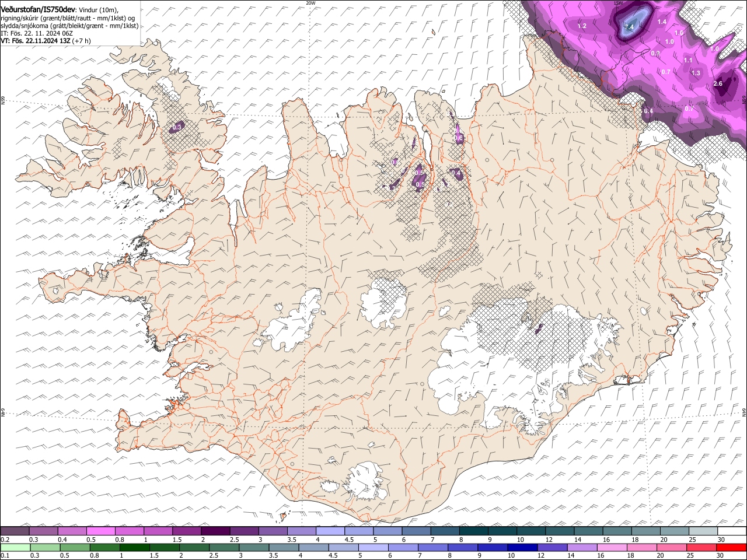This screenshot has width=747, height=560.
Task: Click the VT: Fös. 22.11.2024 13Z (+7 h) line
Action: click(x=46, y=41)
